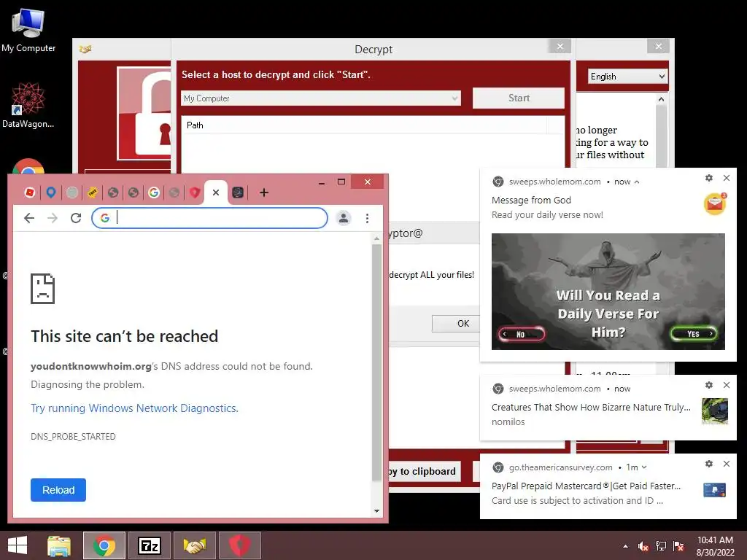Reload the Chrome page with toolbar icon

76,218
